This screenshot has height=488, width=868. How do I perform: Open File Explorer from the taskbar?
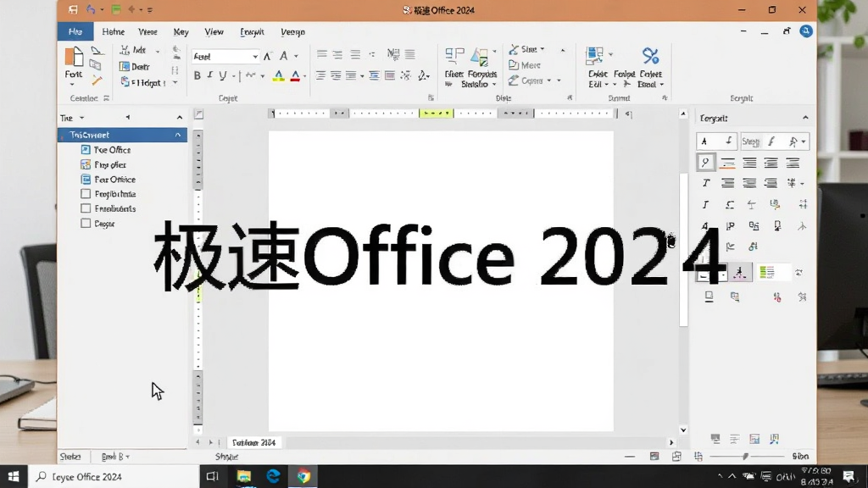(x=243, y=476)
